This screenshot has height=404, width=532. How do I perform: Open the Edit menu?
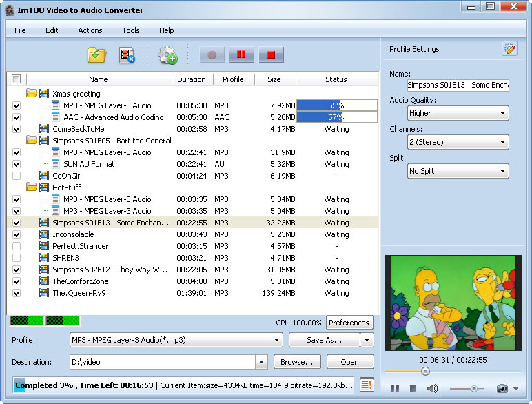pyautogui.click(x=52, y=30)
